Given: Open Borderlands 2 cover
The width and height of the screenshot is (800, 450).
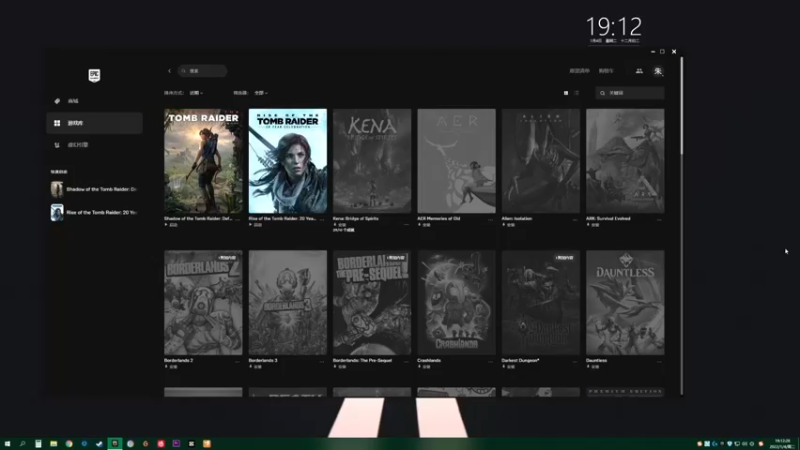Looking at the screenshot, I should 203,303.
